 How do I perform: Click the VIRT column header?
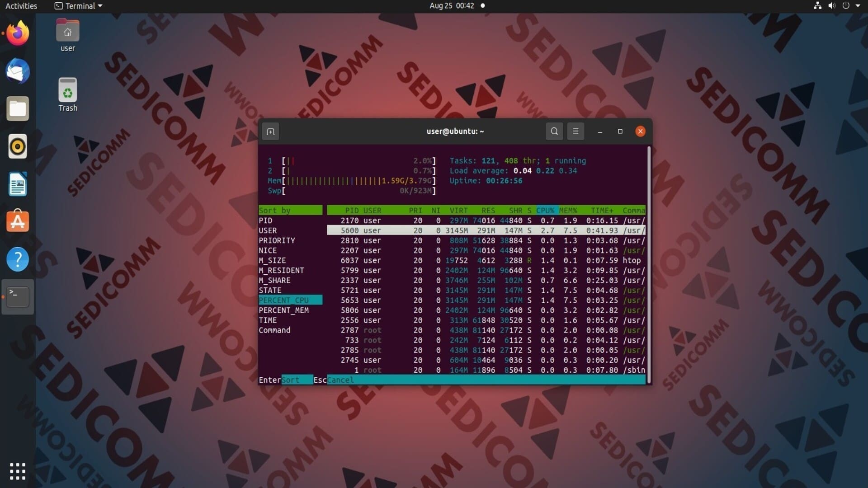click(458, 211)
